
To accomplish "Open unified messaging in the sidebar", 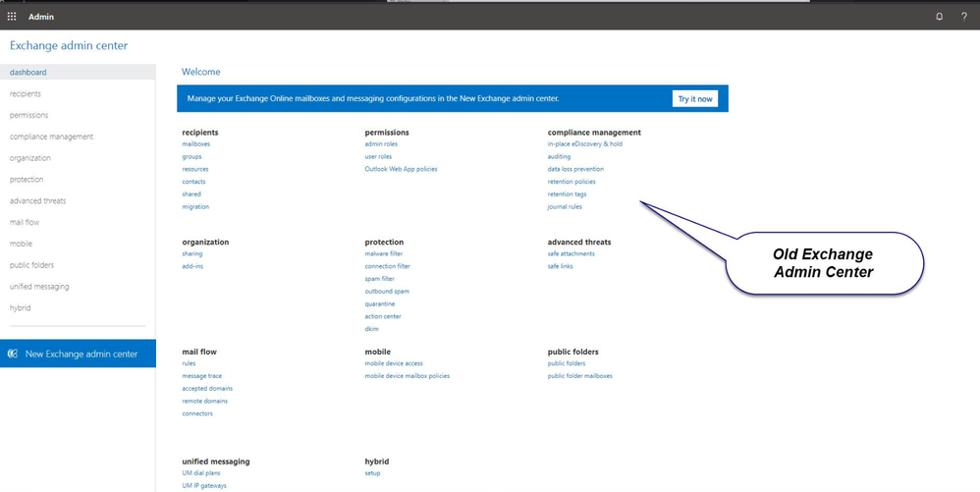I will click(x=39, y=287).
